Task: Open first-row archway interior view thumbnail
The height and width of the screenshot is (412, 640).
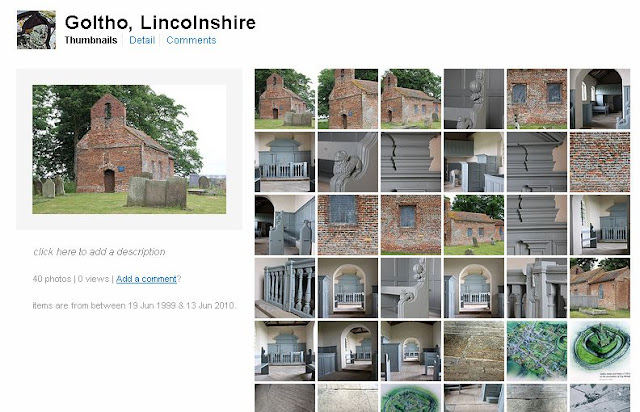Action: [x=600, y=99]
